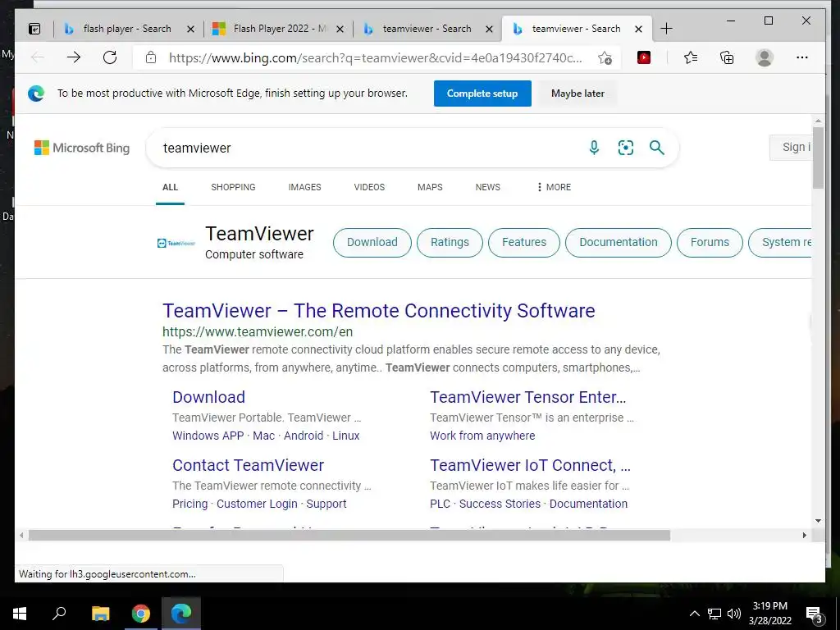The image size is (840, 630).
Task: Launch File Explorer from taskbar
Action: click(x=100, y=614)
